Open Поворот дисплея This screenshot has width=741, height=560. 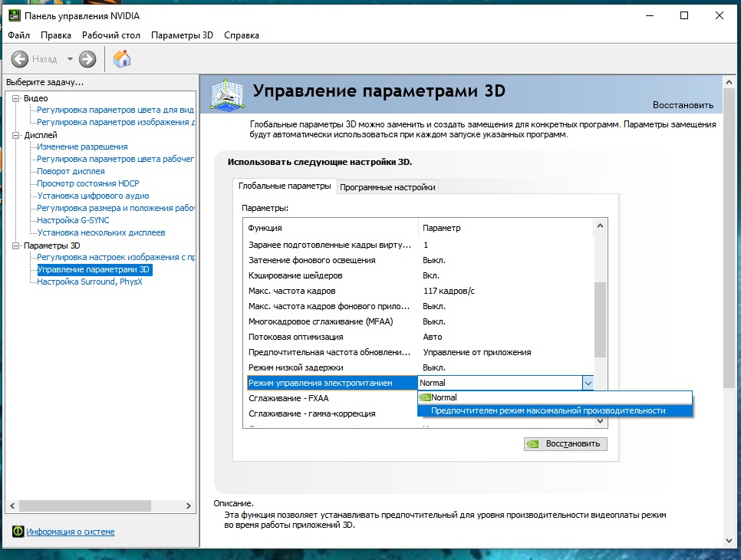click(71, 171)
